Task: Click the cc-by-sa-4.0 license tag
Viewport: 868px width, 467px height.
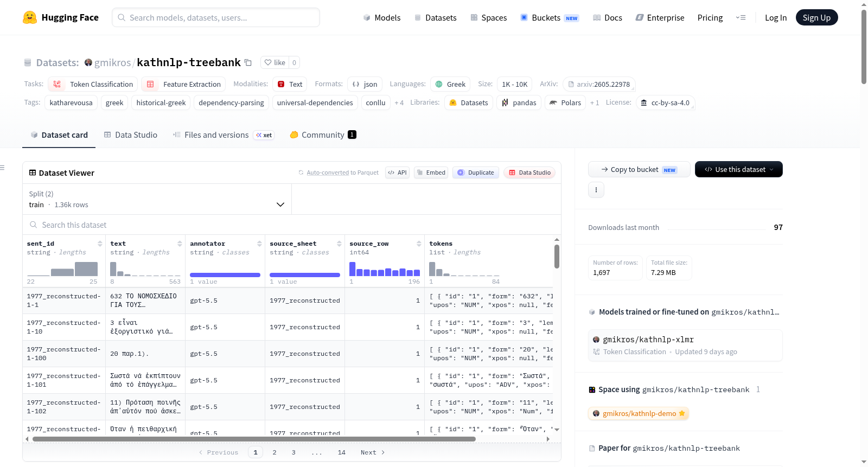Action: [665, 103]
